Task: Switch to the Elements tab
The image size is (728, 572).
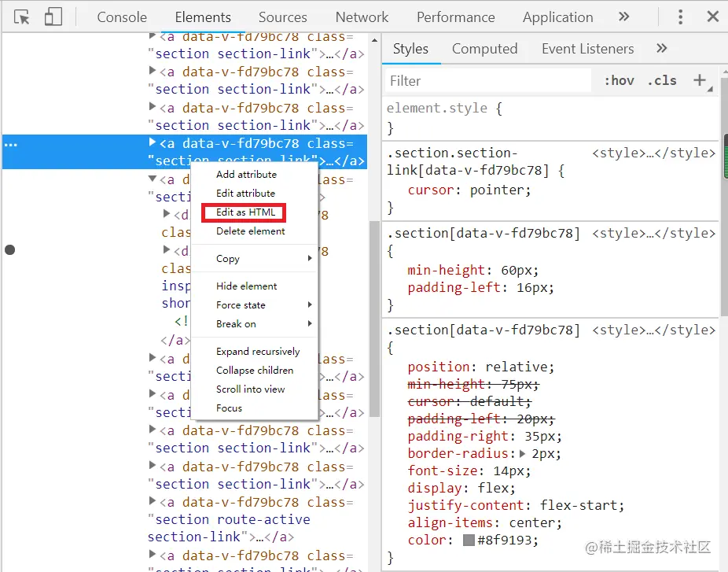Action: [x=203, y=17]
